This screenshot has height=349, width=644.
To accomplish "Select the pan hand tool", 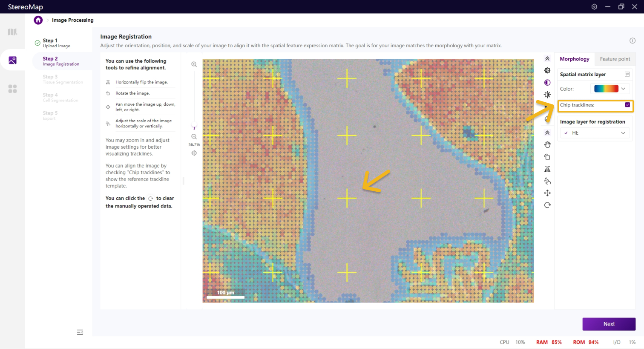I will click(547, 145).
